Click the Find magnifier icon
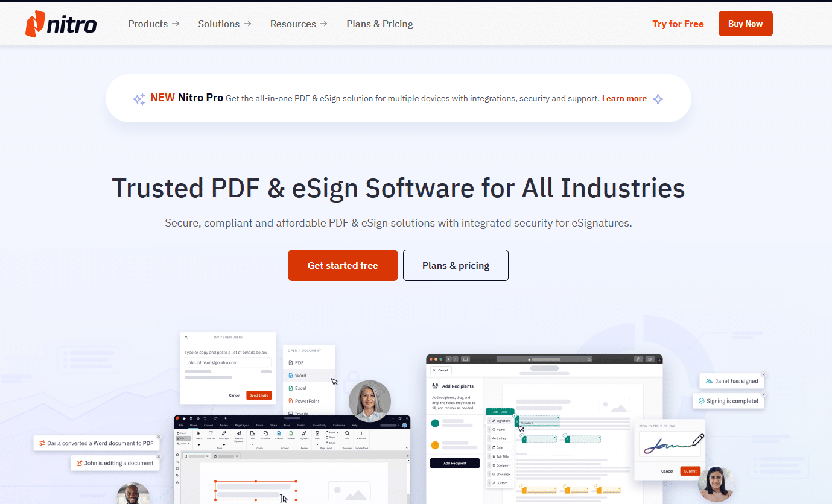The height and width of the screenshot is (504, 832). tap(347, 433)
